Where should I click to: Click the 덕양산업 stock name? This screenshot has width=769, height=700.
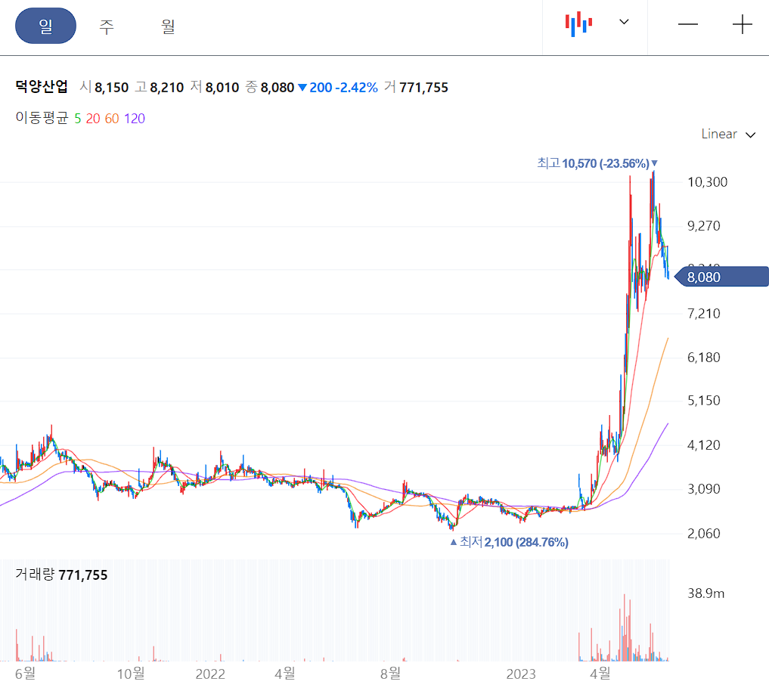click(x=42, y=87)
